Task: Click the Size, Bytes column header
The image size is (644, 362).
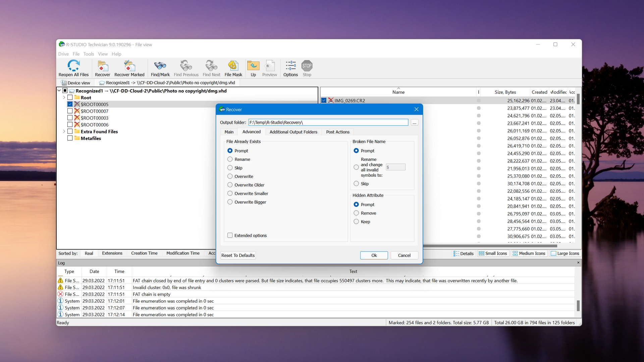Action: 505,92
